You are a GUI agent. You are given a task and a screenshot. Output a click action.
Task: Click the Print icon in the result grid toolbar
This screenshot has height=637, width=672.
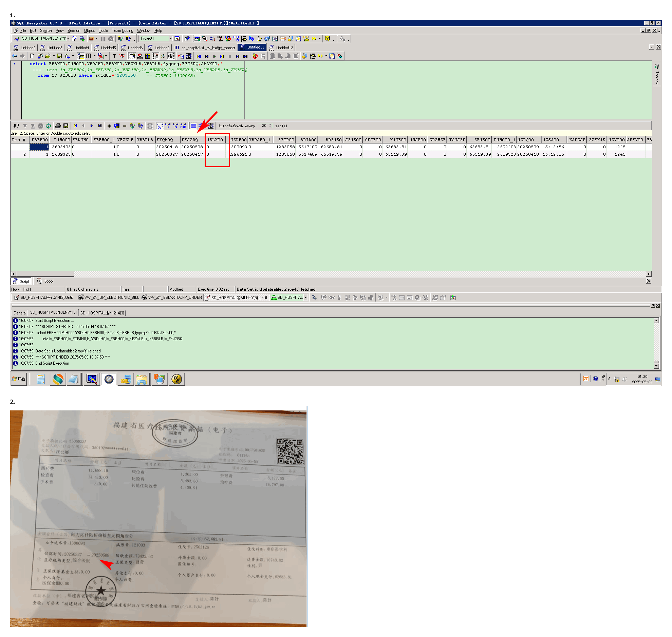[x=58, y=126]
